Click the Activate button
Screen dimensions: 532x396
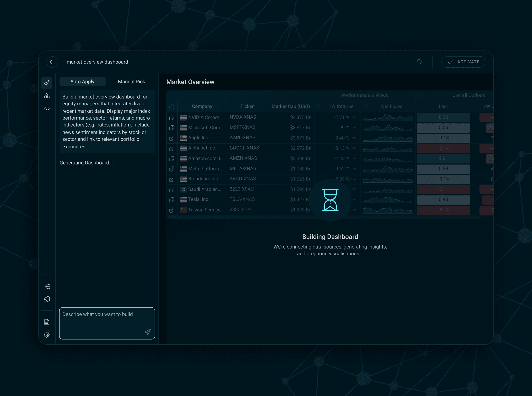pyautogui.click(x=463, y=62)
